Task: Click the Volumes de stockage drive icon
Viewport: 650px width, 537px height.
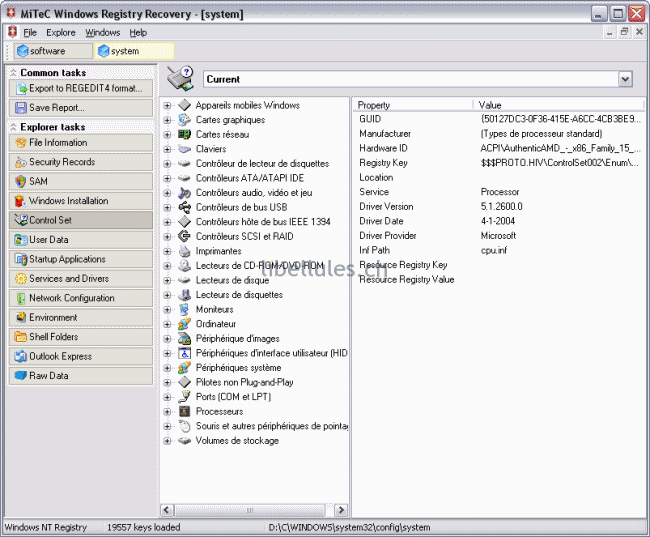Action: (184, 441)
